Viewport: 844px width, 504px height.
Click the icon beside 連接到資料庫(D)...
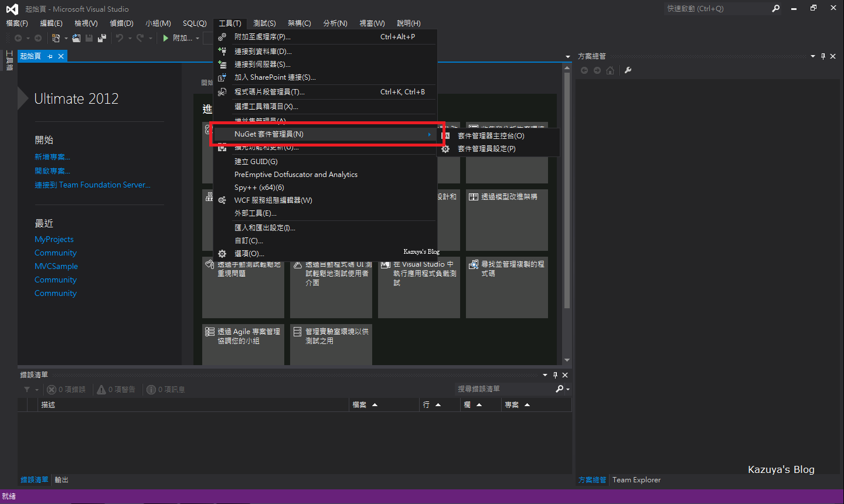coord(222,52)
